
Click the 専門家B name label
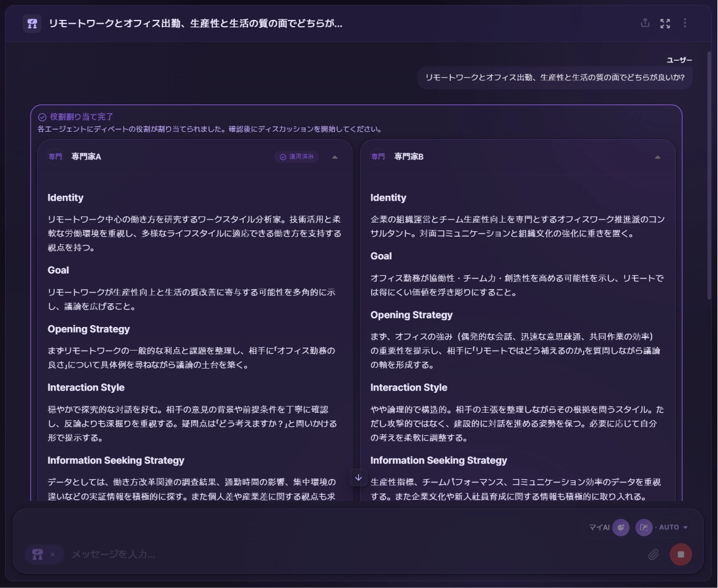tap(409, 157)
